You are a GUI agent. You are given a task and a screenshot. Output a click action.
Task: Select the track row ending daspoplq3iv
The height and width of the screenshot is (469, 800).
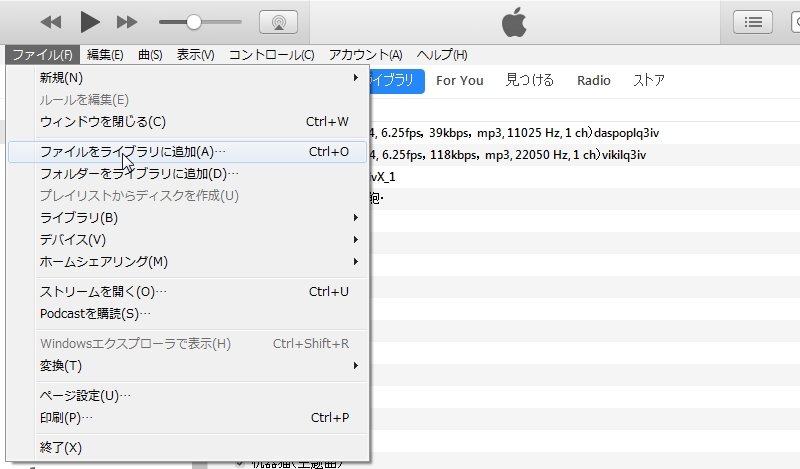[585, 133]
